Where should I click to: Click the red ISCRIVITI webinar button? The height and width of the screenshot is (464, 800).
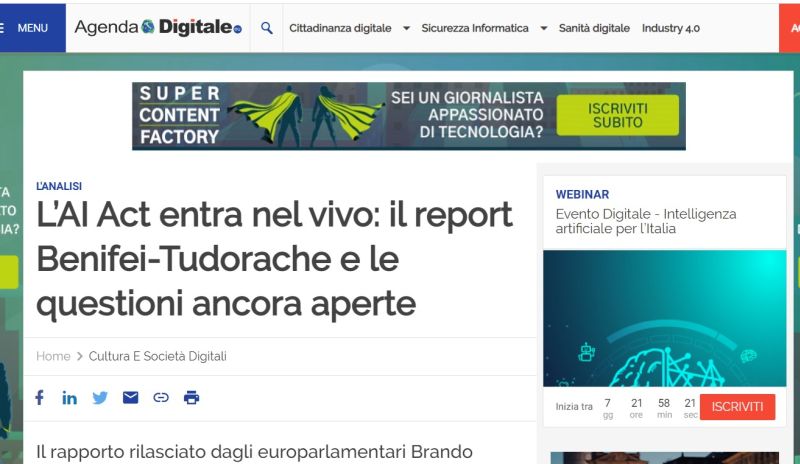(x=737, y=406)
